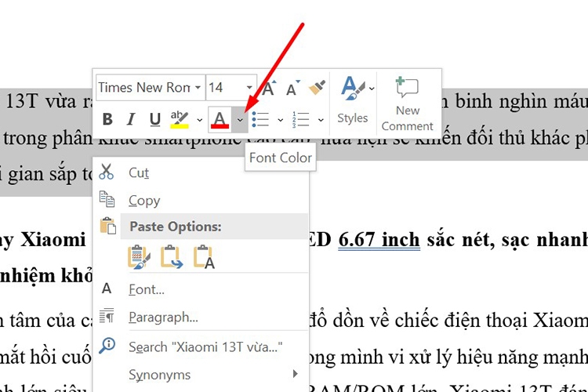The width and height of the screenshot is (588, 392).
Task: Click the underlined "6.67 inch" text
Action: (x=379, y=239)
